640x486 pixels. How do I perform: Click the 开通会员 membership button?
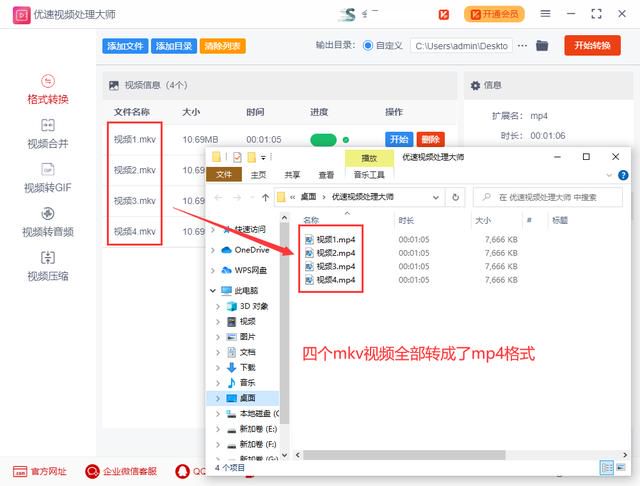pyautogui.click(x=494, y=14)
